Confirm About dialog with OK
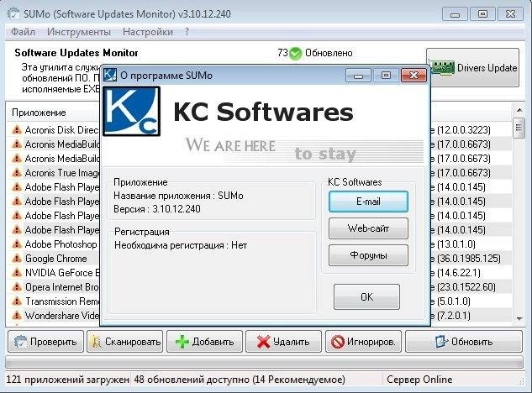The width and height of the screenshot is (532, 393). click(x=366, y=296)
